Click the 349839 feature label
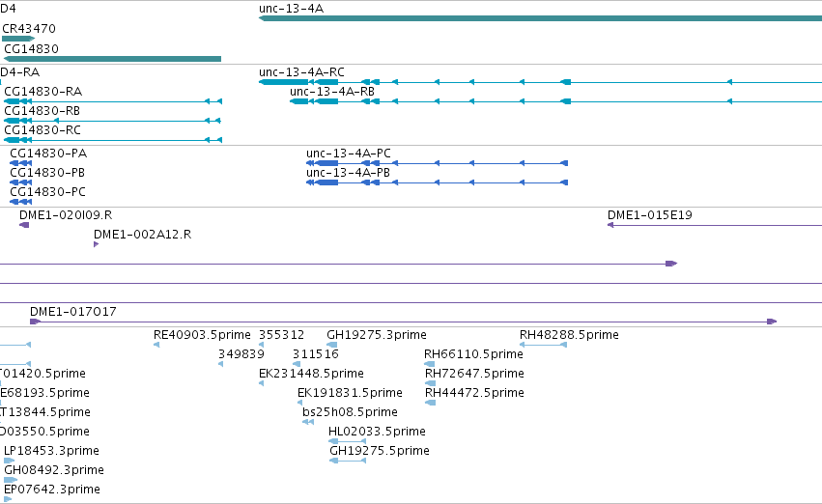The image size is (822, 504). tap(241, 353)
